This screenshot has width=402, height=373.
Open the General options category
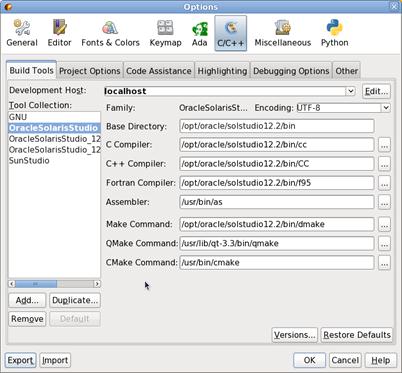tap(22, 33)
